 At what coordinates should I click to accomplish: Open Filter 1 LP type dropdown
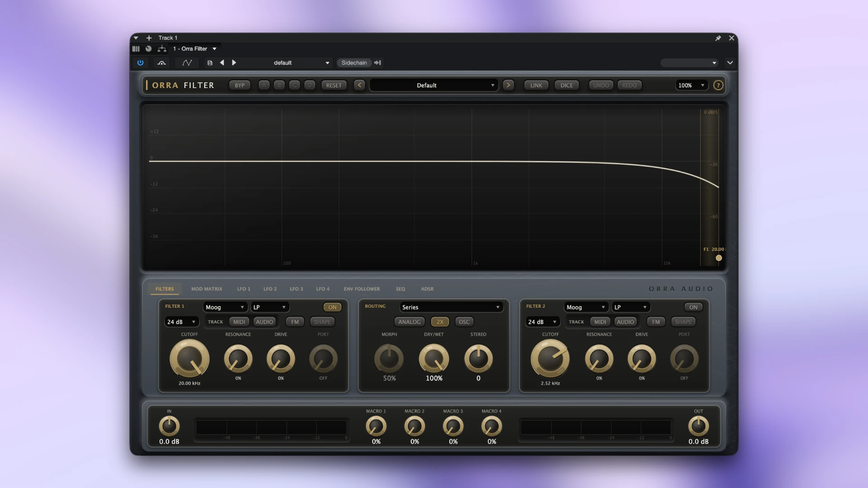pos(270,307)
